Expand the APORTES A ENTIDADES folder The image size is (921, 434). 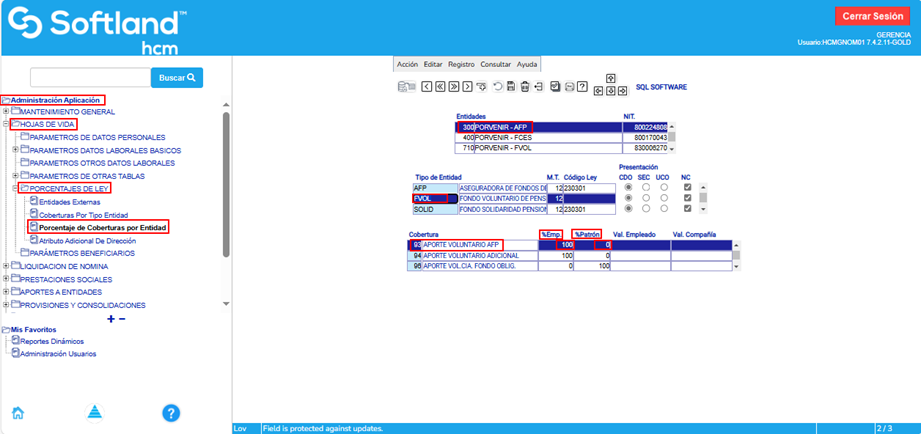click(6, 292)
